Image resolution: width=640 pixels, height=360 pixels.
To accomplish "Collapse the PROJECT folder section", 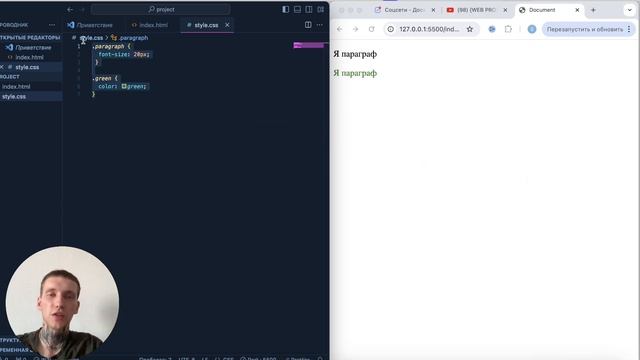I will point(10,77).
